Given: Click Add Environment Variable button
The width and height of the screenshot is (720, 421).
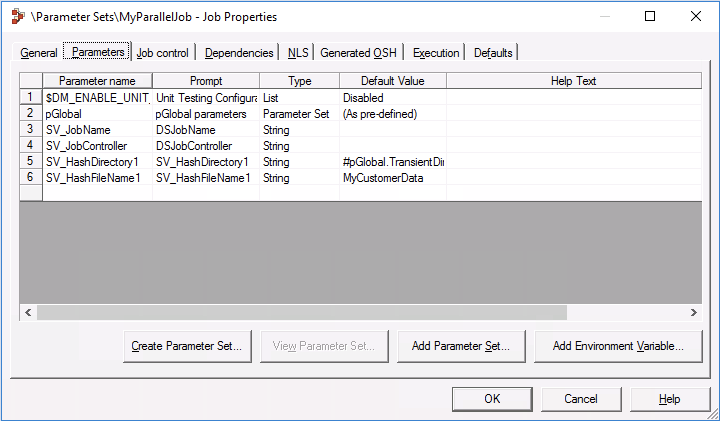Looking at the screenshot, I should pos(618,346).
